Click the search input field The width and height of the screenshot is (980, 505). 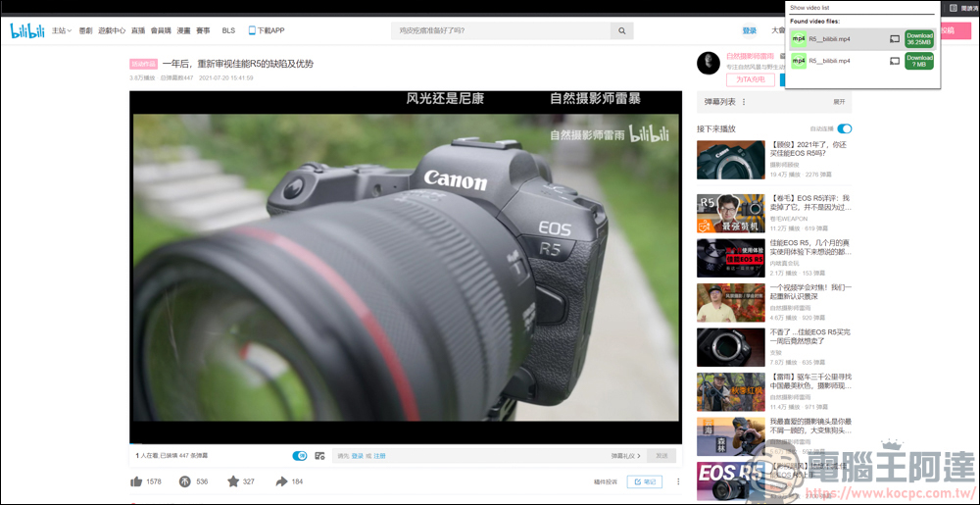(500, 30)
